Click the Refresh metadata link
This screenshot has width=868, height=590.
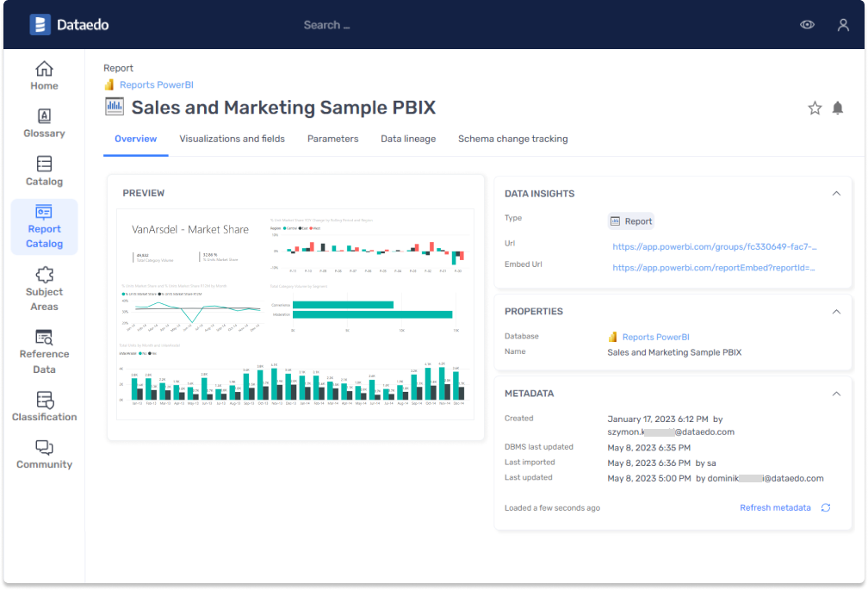(x=776, y=507)
